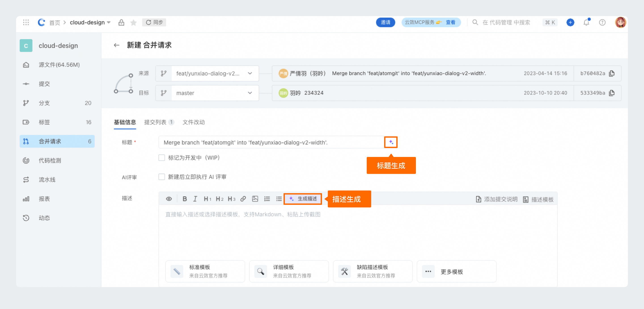Open 代码检测 in sidebar

pyautogui.click(x=57, y=161)
